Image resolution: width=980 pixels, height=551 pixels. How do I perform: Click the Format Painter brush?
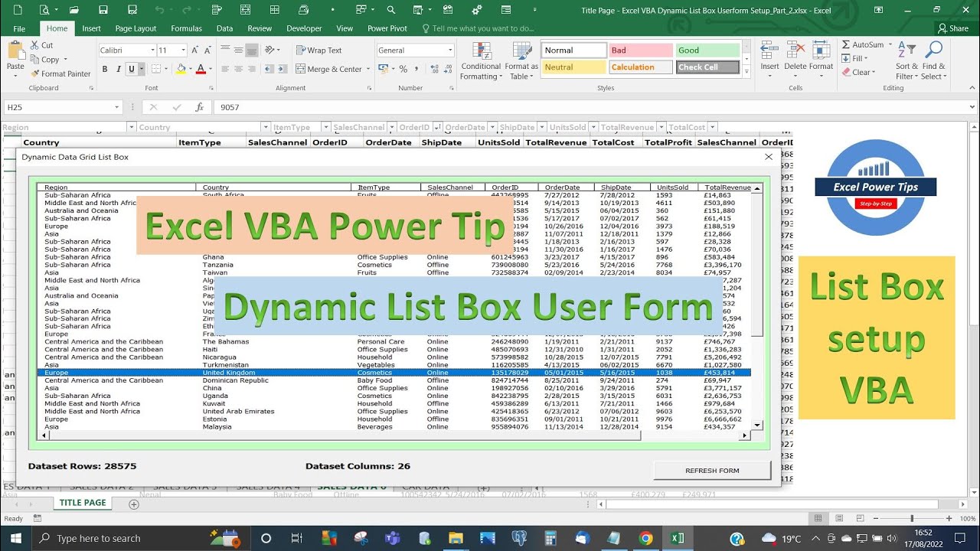point(35,73)
